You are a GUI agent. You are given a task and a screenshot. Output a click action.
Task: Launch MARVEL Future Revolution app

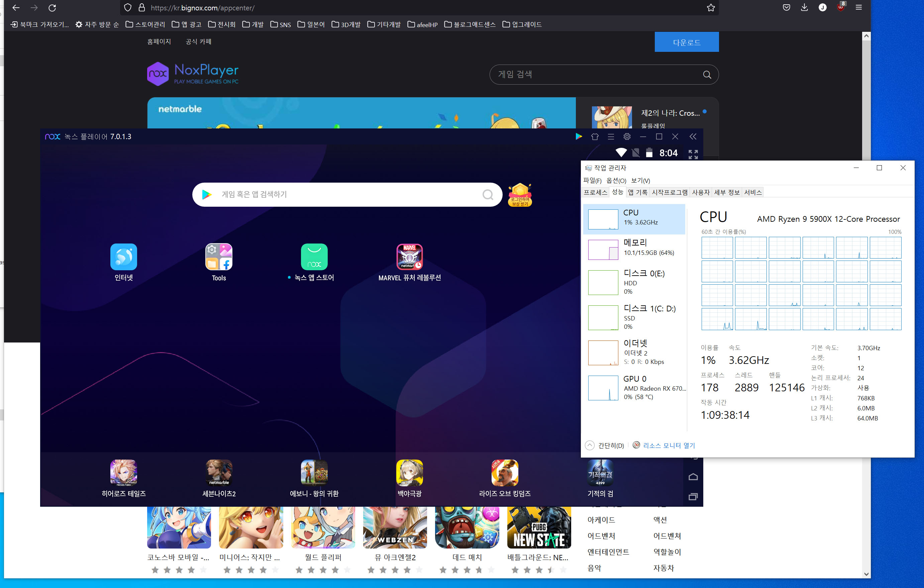(x=409, y=257)
